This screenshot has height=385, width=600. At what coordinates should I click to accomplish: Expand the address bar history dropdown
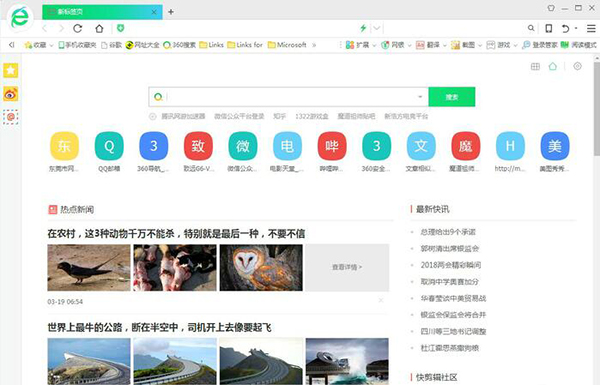pos(377,28)
